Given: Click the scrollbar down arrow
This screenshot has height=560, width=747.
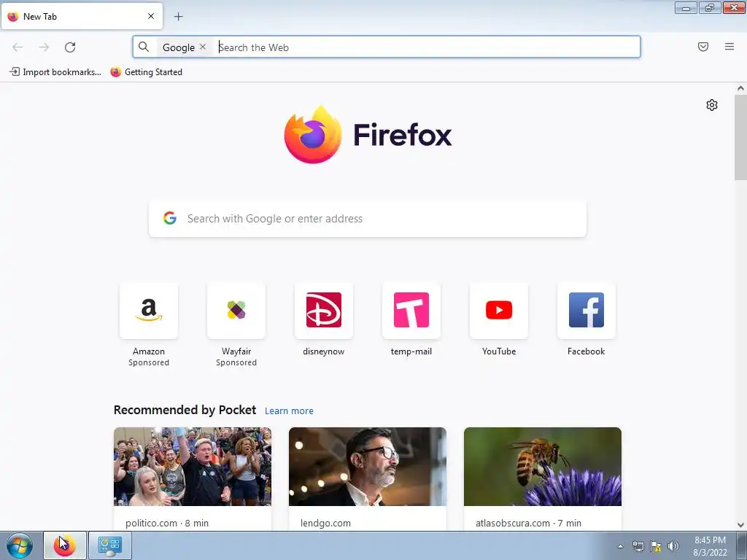Looking at the screenshot, I should (x=740, y=525).
